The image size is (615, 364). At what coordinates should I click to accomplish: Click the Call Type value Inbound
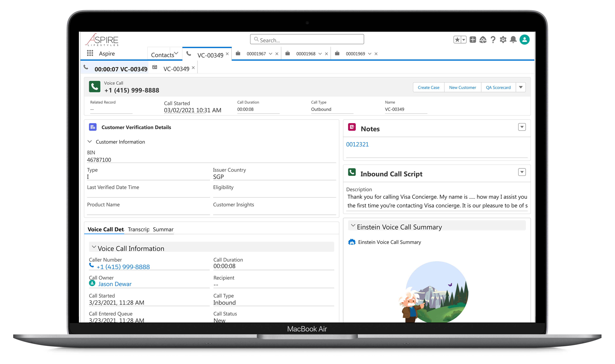[224, 303]
